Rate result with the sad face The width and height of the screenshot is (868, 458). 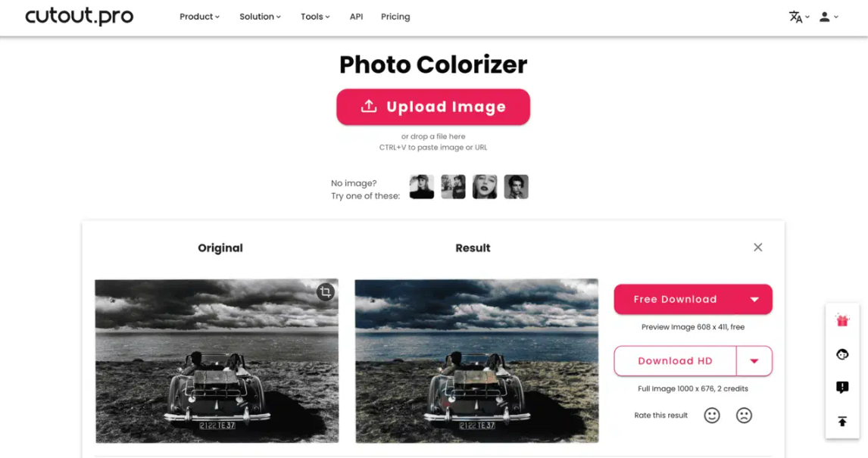[744, 416]
